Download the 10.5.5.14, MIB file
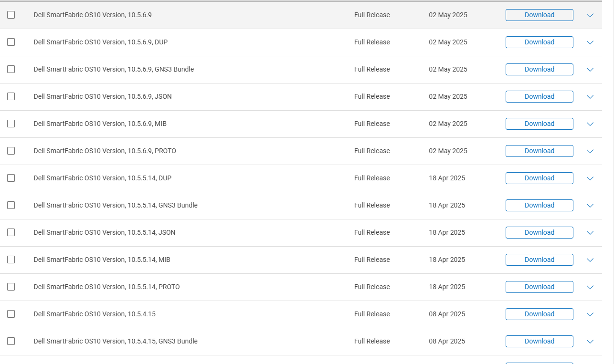Screen dimensions: 614x364 click(540, 260)
